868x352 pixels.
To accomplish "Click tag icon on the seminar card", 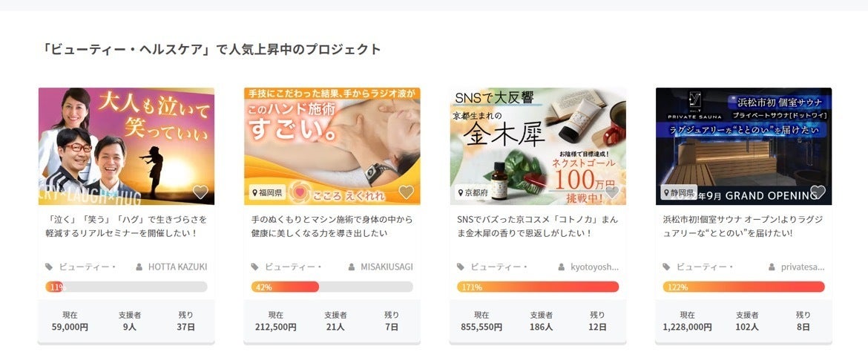I will tap(49, 267).
